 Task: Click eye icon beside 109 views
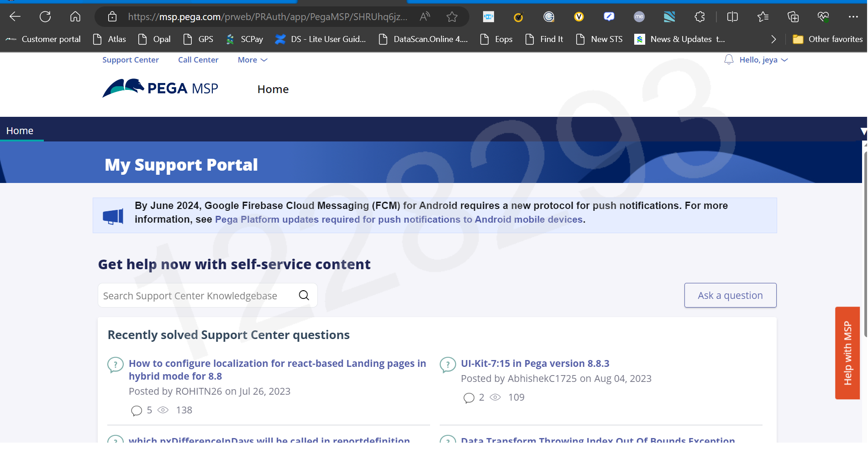(495, 397)
